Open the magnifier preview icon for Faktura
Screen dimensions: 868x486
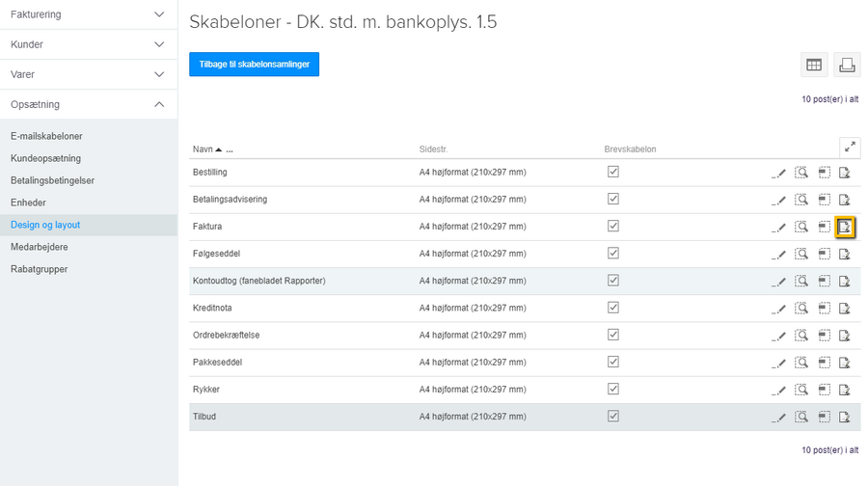pos(800,227)
